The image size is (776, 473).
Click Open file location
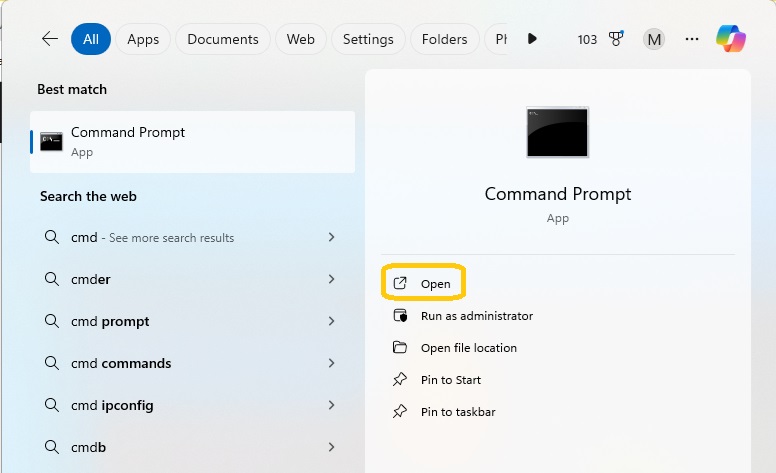(x=469, y=348)
